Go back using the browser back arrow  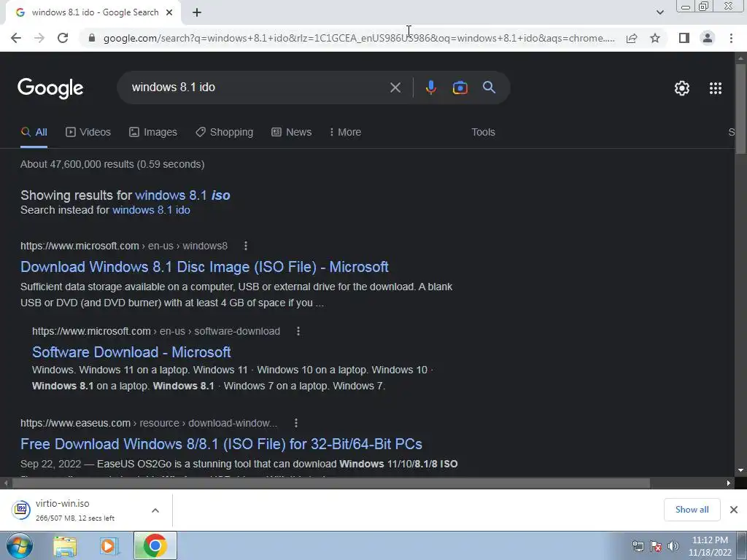[16, 38]
